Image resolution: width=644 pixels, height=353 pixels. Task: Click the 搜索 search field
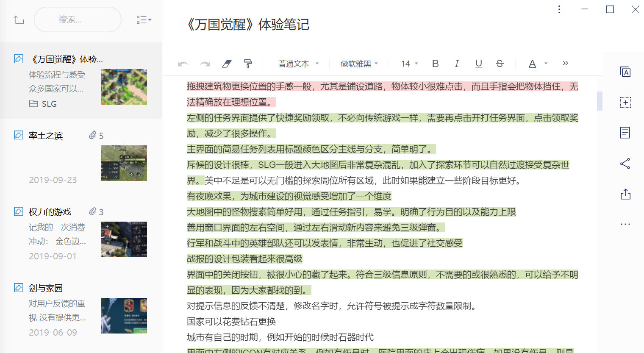tap(78, 19)
